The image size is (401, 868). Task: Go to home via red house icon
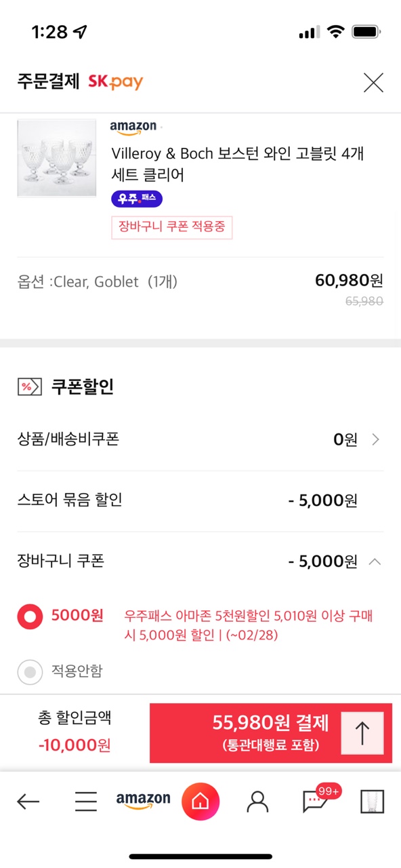200,802
